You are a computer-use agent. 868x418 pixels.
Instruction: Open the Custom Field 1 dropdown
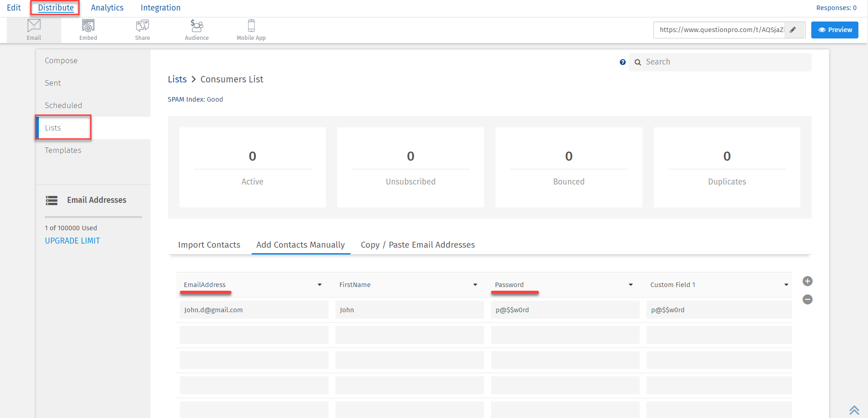[x=786, y=285]
